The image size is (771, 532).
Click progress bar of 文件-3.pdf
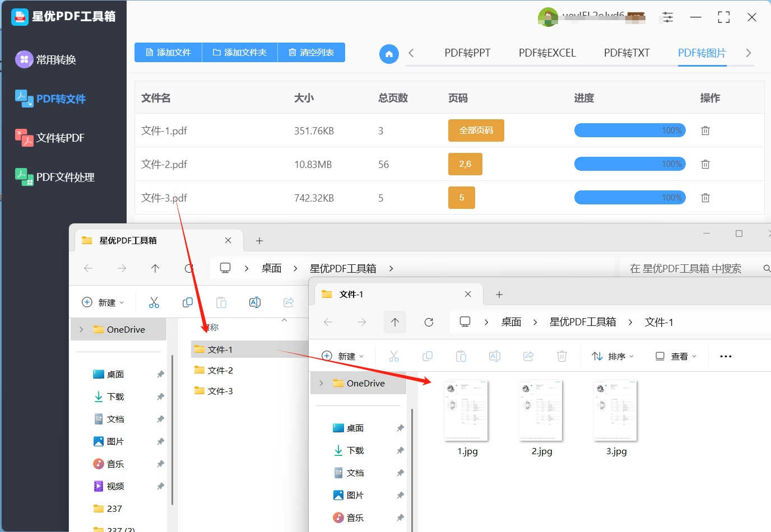[630, 198]
